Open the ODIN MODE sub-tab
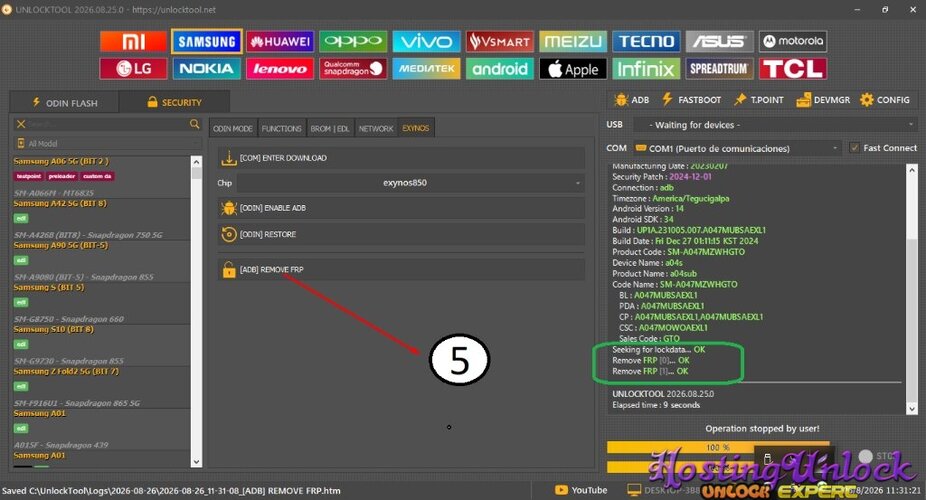This screenshot has height=500, width=926. (233, 128)
